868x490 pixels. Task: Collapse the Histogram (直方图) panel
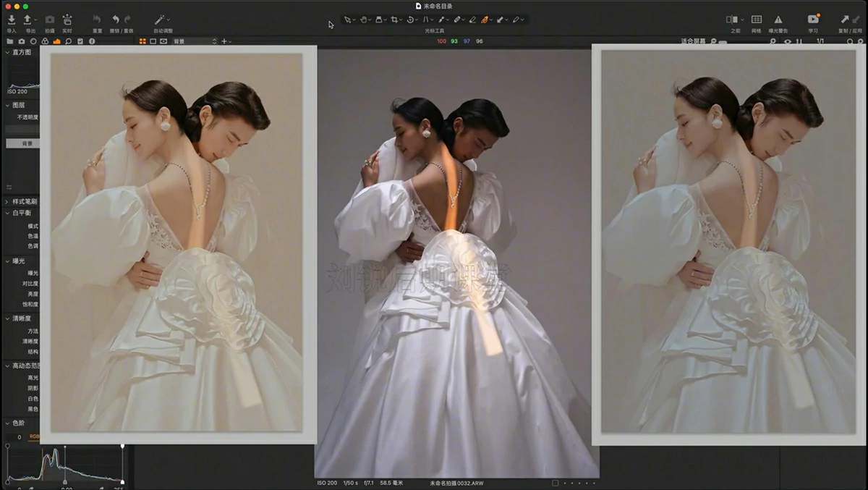point(8,52)
